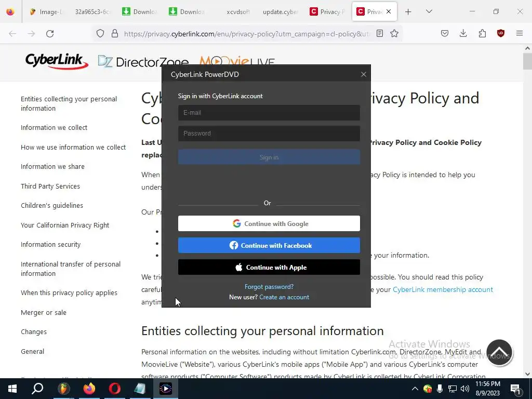Image resolution: width=532 pixels, height=399 pixels.
Task: Open taskbar search magnifier
Action: 37,389
